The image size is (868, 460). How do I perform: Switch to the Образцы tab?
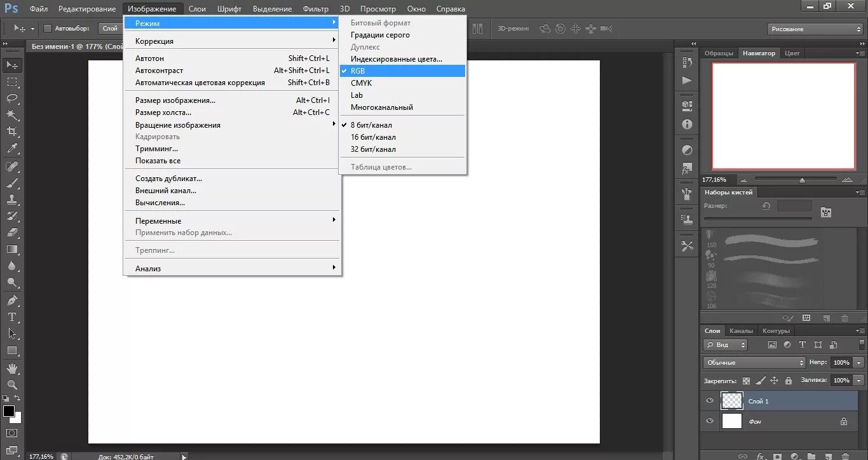(719, 53)
